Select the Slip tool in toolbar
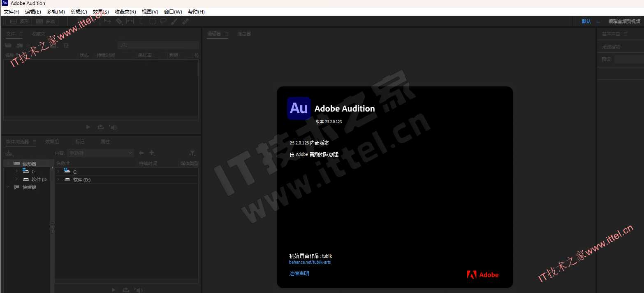This screenshot has height=293, width=644. pos(130,21)
